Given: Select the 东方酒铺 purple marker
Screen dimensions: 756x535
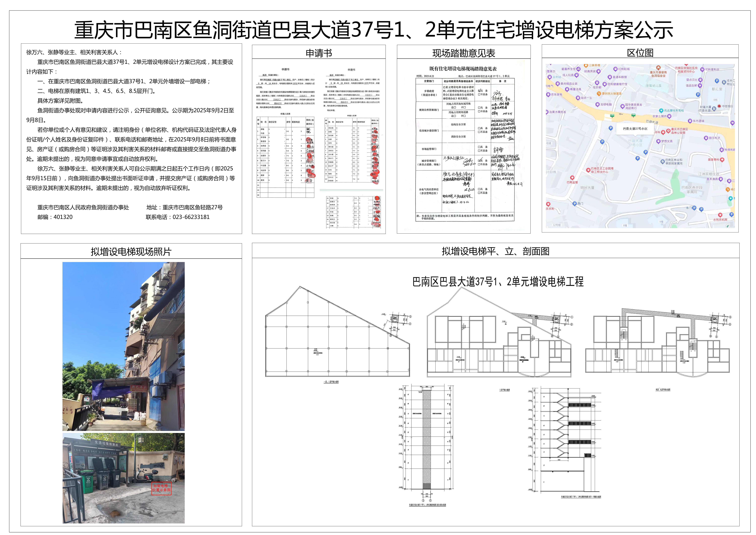Looking at the screenshot, I should (690, 121).
